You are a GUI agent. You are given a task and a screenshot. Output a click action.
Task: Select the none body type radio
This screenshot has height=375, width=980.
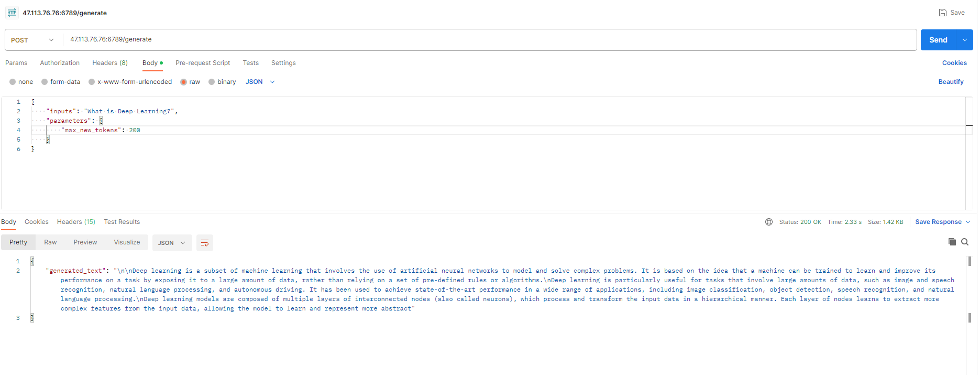pyautogui.click(x=13, y=82)
